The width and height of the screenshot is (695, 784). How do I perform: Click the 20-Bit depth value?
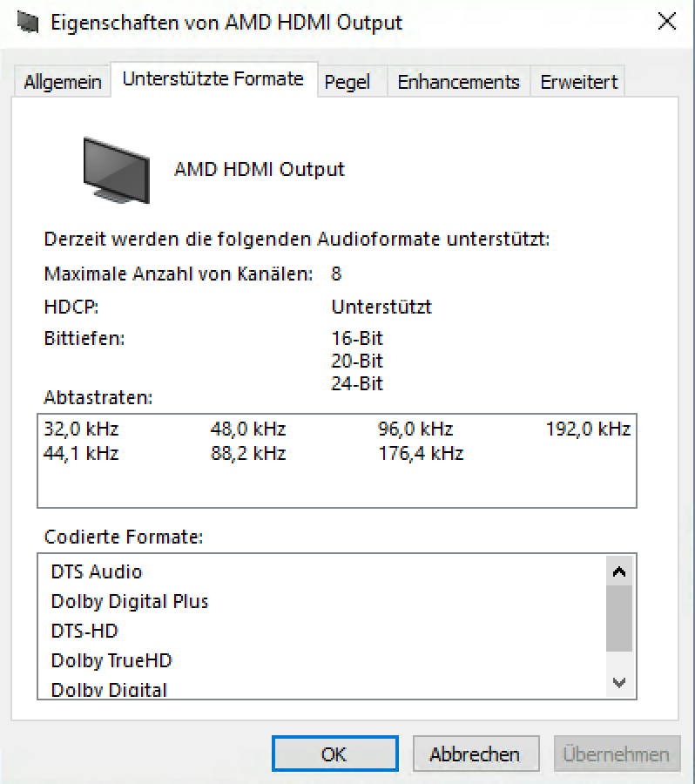point(357,361)
